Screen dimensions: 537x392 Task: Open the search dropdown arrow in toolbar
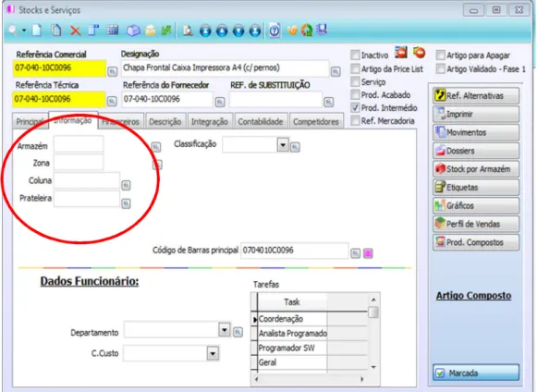24,31
